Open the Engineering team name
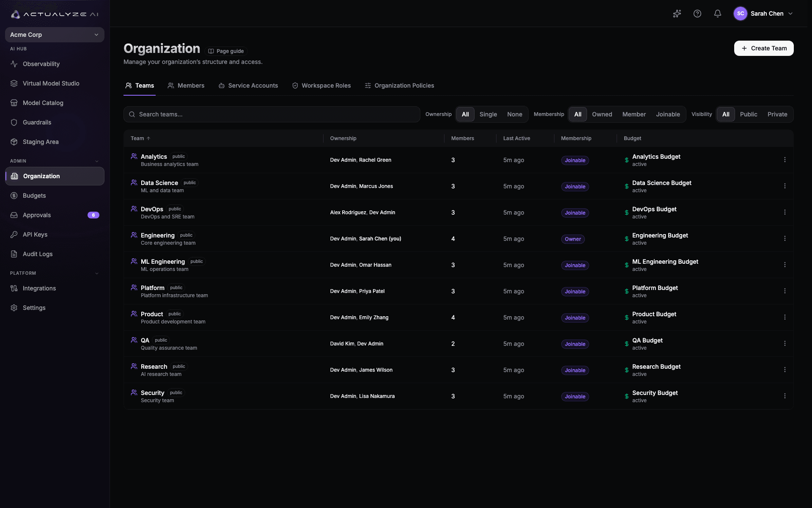Viewport: 812px width, 508px height. (x=157, y=235)
